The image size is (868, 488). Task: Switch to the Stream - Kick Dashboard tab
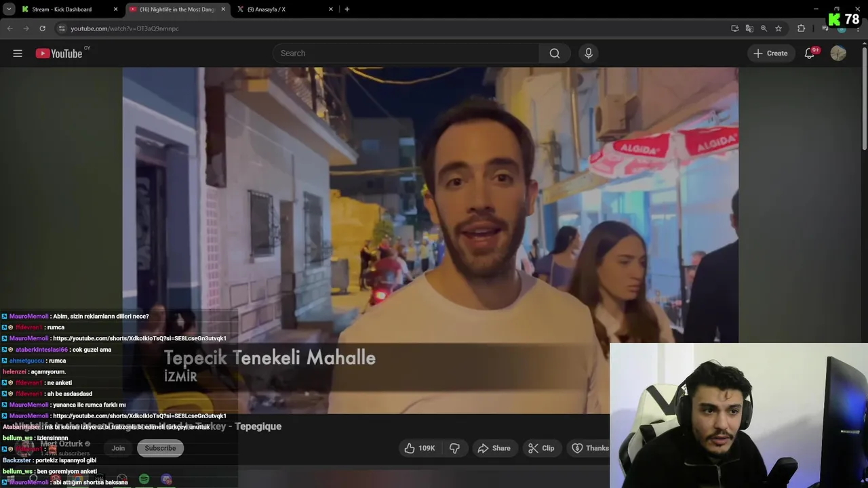68,9
